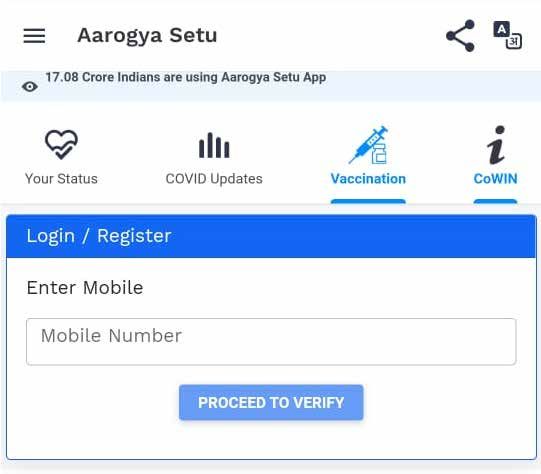Click the bar chart COVID Updates icon
The image size is (541, 474).
(x=214, y=146)
